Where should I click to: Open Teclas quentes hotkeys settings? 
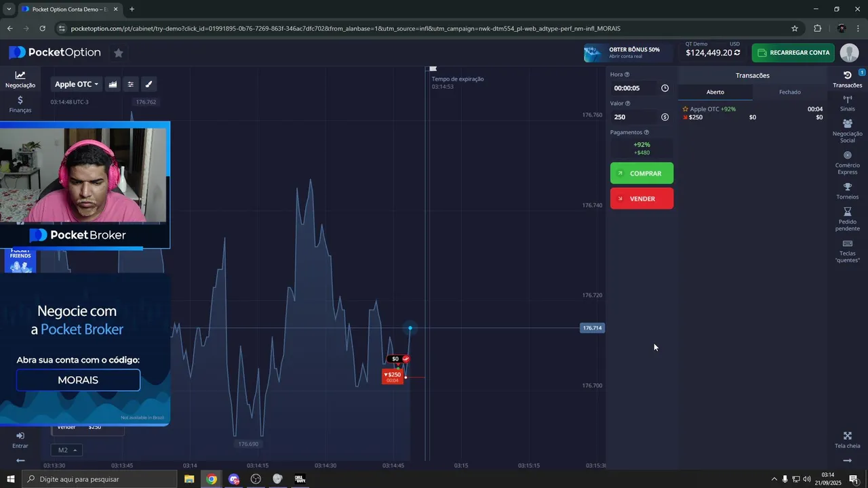848,251
